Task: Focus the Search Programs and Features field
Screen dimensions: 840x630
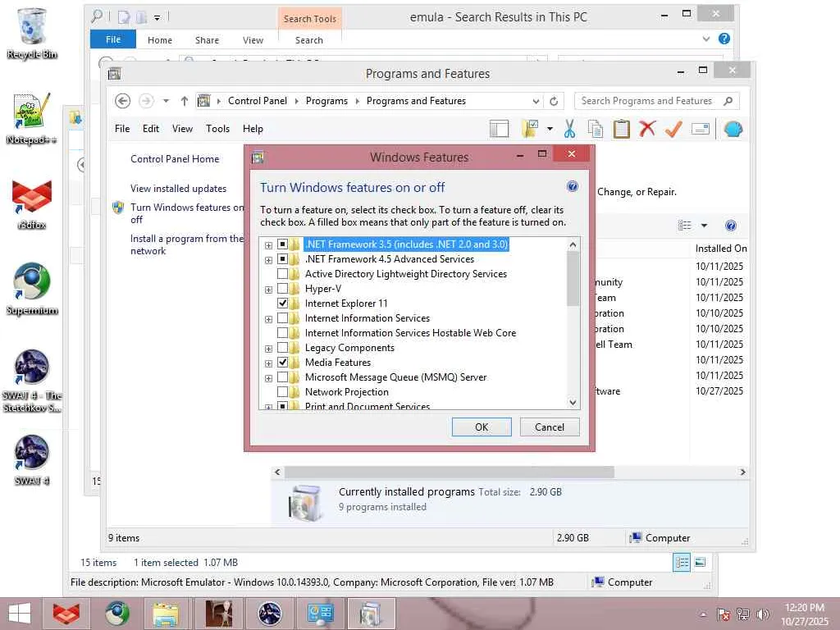Action: pyautogui.click(x=648, y=101)
